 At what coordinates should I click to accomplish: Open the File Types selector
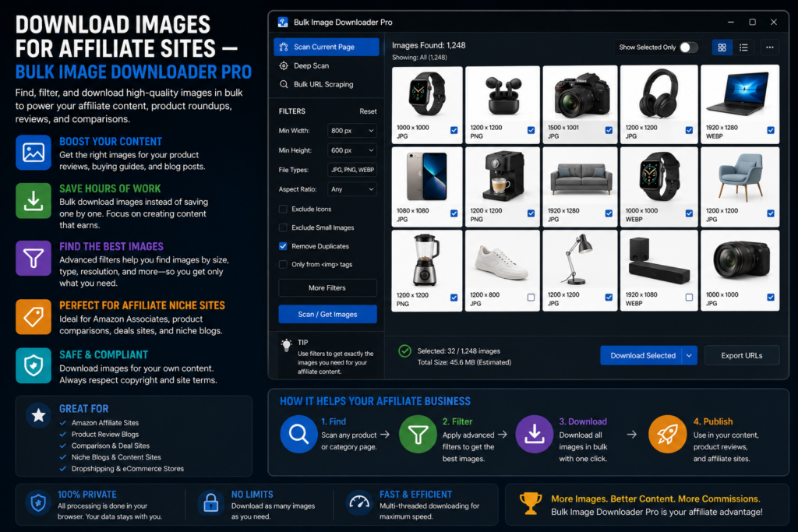click(x=352, y=170)
